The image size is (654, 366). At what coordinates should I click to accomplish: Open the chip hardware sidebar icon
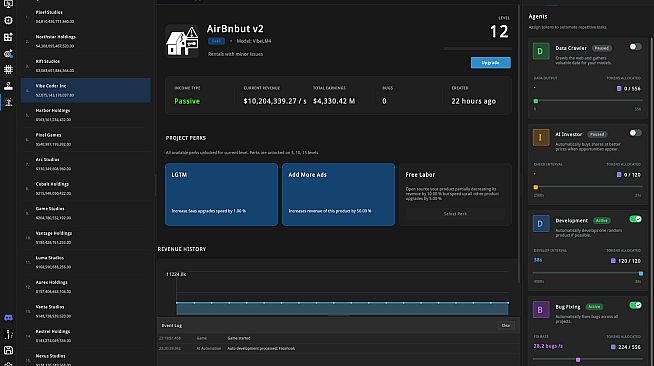click(x=8, y=70)
